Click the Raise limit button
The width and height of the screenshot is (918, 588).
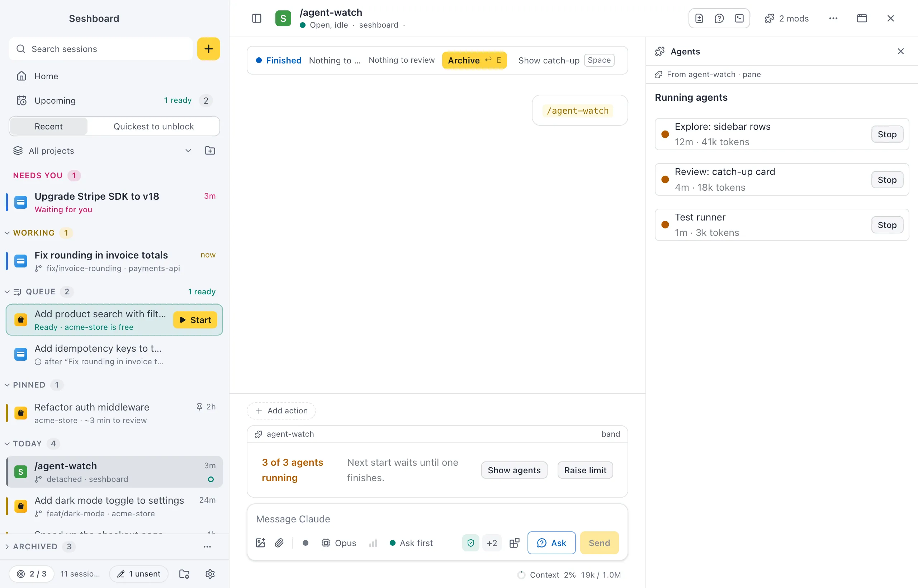[585, 470]
